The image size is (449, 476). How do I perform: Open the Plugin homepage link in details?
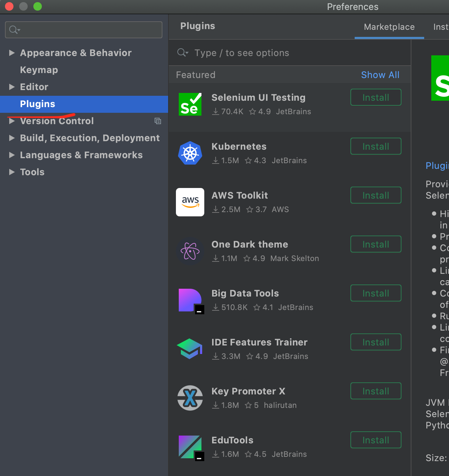coord(437,166)
